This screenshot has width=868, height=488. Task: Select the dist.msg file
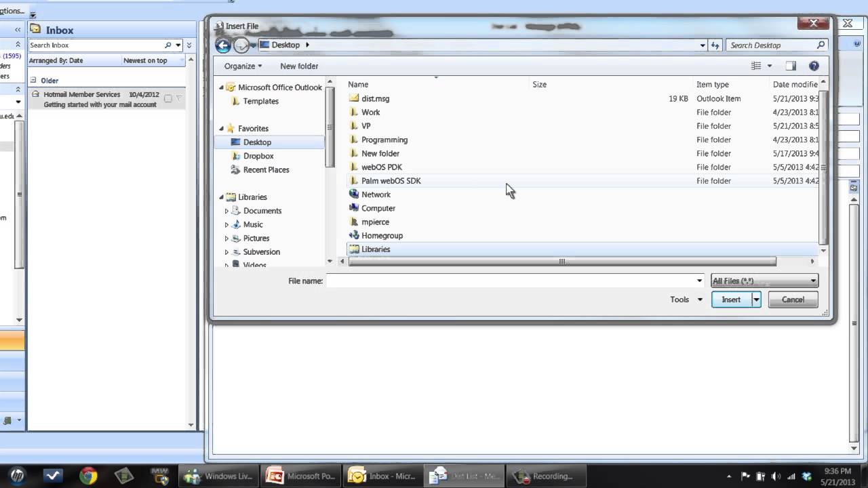pyautogui.click(x=375, y=98)
